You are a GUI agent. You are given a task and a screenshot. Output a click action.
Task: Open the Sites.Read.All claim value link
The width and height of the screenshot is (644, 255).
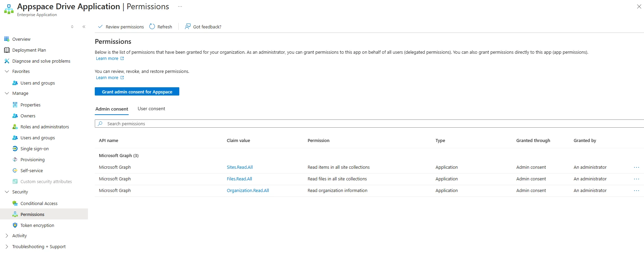tap(240, 167)
